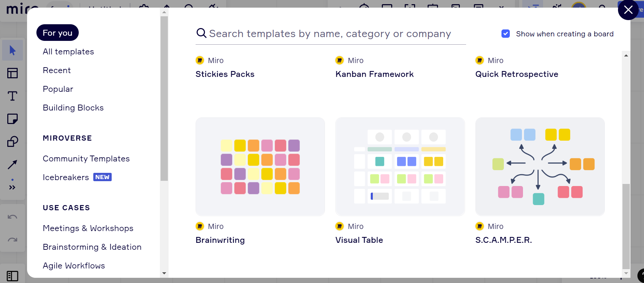
Task: Close the template picker dialog
Action: pos(628,10)
